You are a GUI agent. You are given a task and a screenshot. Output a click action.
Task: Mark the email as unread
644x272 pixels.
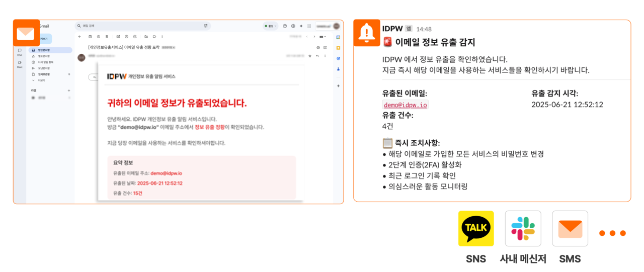click(x=118, y=36)
